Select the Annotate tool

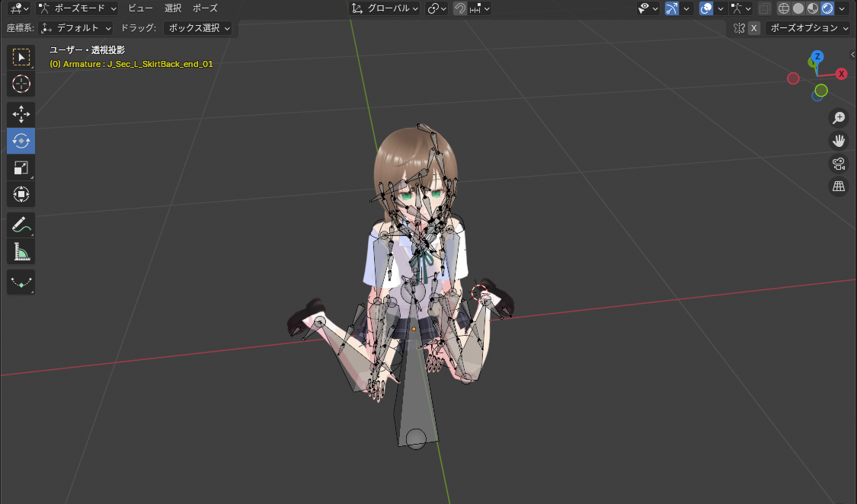coord(21,225)
